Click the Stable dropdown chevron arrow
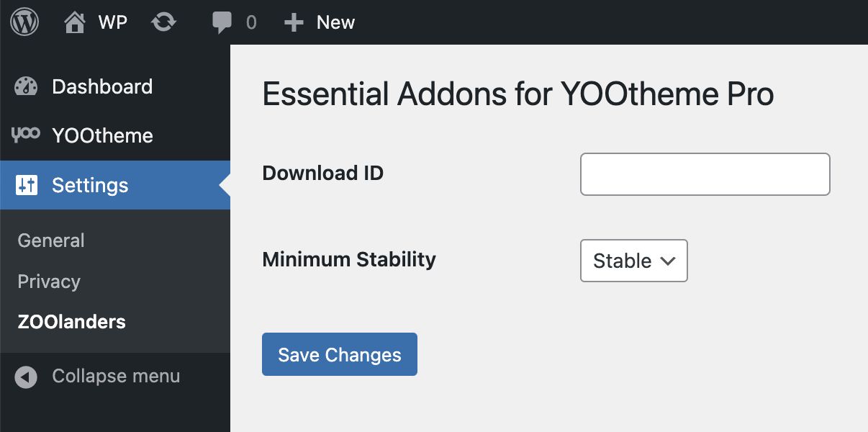 [x=668, y=261]
